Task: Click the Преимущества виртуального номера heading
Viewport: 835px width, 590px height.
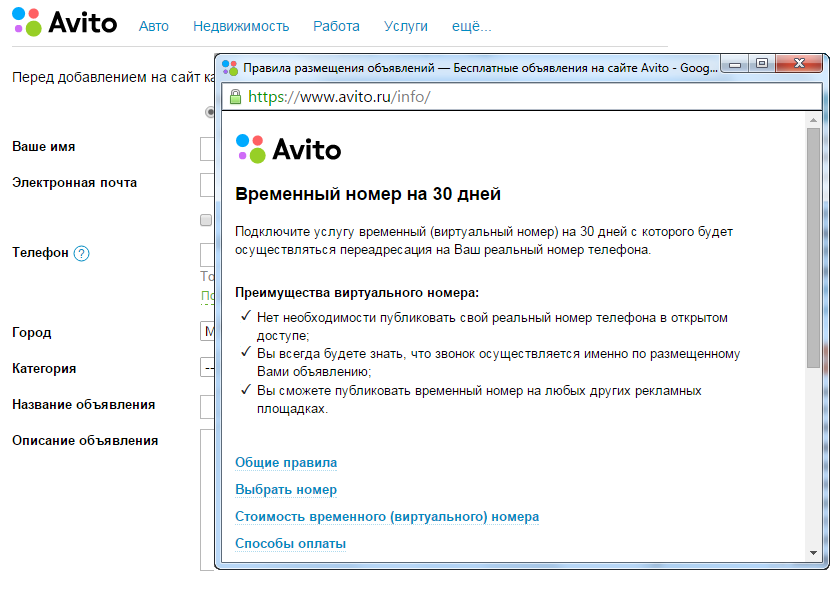Action: (357, 292)
